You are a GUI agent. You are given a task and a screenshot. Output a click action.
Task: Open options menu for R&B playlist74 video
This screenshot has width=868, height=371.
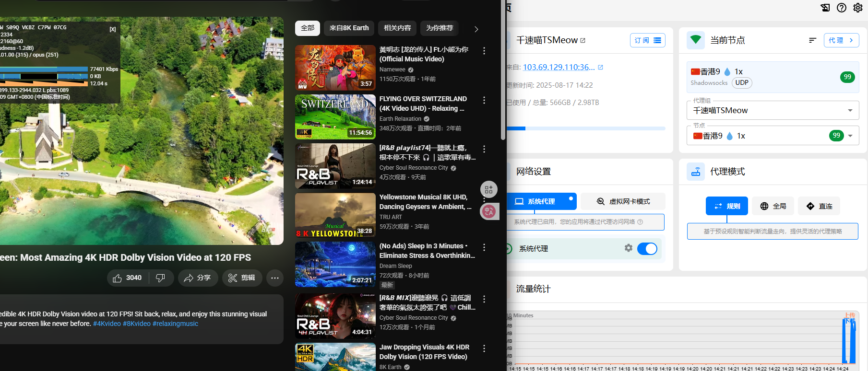(x=484, y=149)
